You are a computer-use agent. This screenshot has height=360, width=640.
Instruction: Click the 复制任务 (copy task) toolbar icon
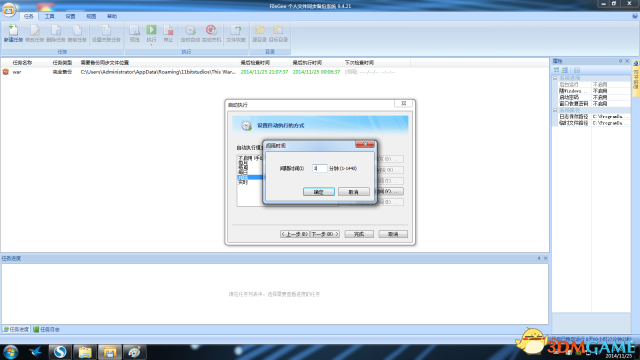(x=77, y=33)
